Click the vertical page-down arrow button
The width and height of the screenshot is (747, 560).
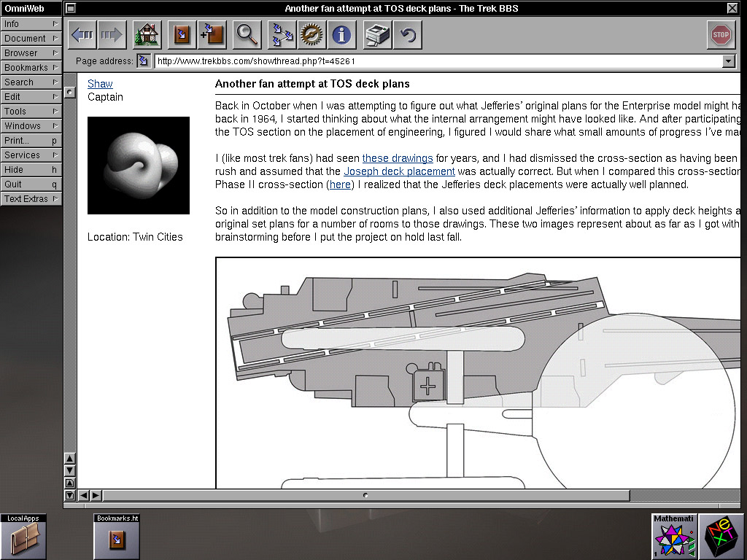pyautogui.click(x=70, y=495)
